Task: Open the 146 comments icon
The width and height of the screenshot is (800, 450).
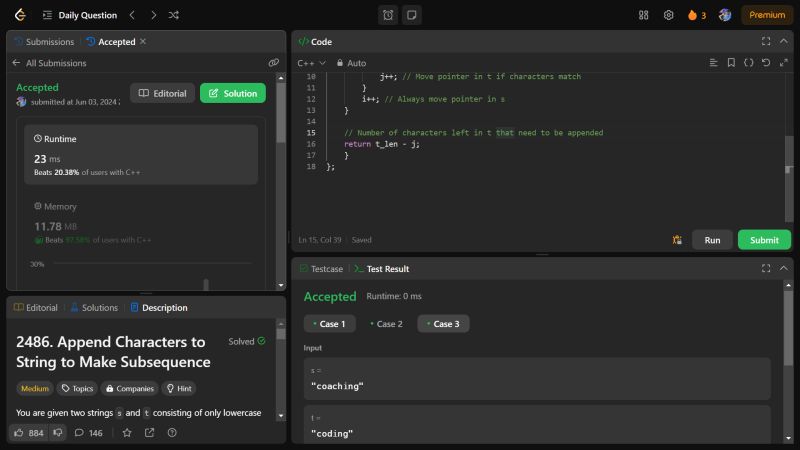Action: coord(88,433)
